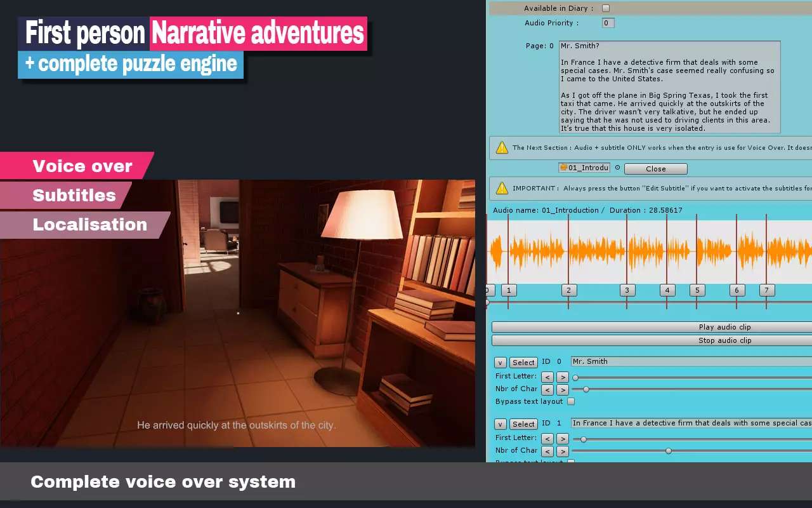
Task: Click First Letter slider handle for ID 1
Action: (x=584, y=439)
